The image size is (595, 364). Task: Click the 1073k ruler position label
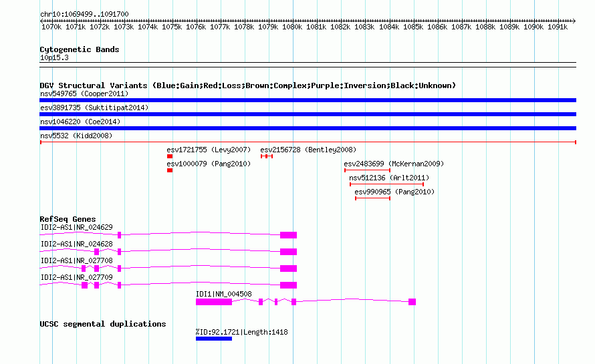(x=123, y=27)
